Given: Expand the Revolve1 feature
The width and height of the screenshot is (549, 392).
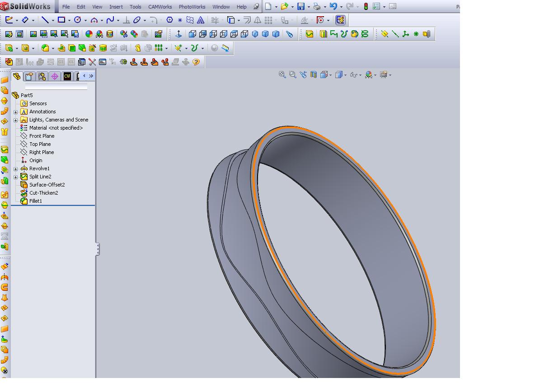Looking at the screenshot, I should pos(15,169).
